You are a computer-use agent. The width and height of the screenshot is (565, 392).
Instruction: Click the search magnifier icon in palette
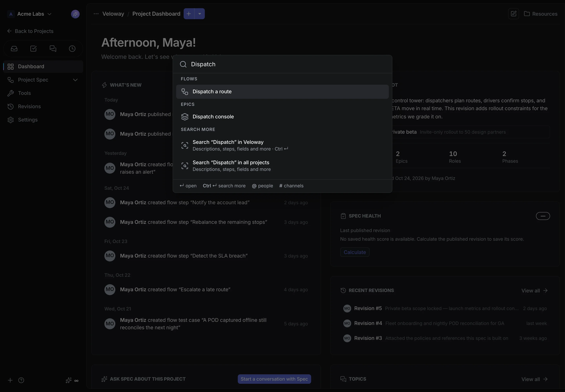183,64
